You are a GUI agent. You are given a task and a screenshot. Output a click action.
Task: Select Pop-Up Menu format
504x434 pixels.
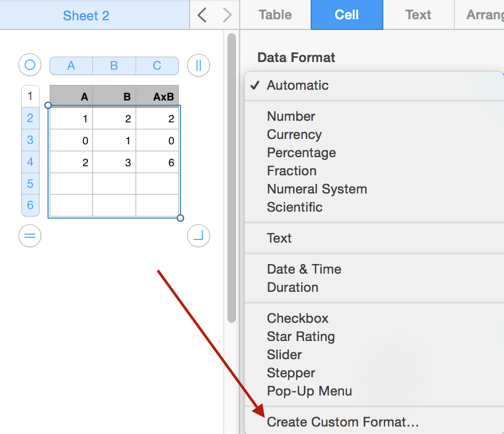pos(309,391)
